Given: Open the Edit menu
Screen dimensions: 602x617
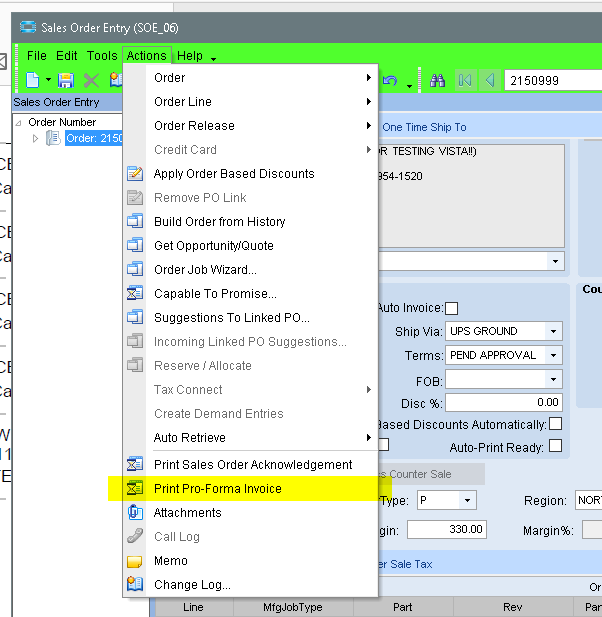Looking at the screenshot, I should click(x=66, y=56).
